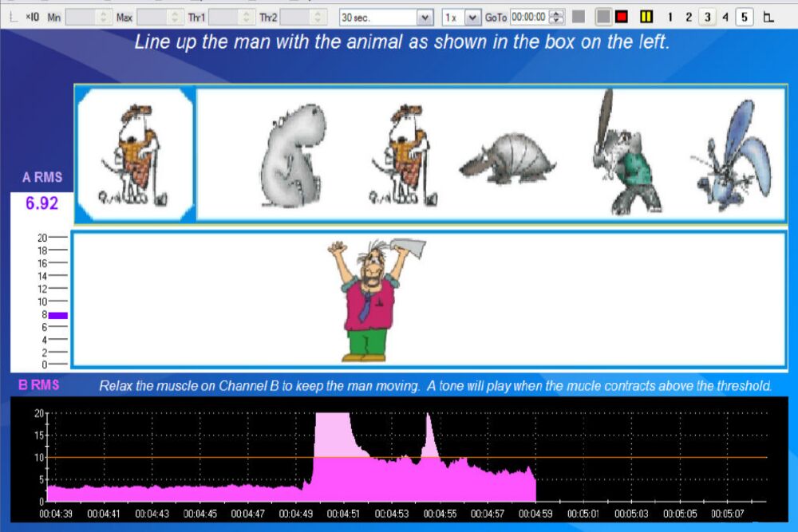Switch to screen number 4
The height and width of the screenshot is (532, 798).
725,17
